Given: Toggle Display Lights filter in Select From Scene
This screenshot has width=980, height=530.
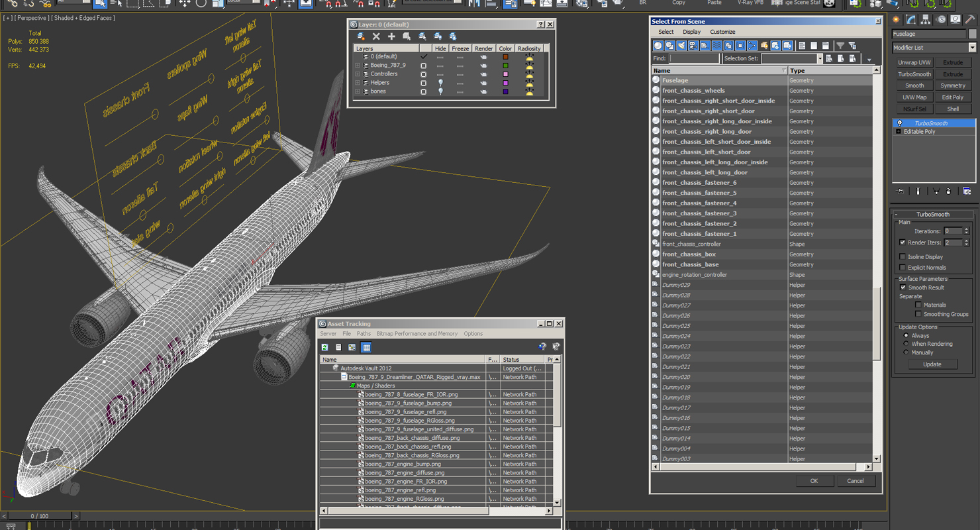Looking at the screenshot, I should [x=681, y=46].
